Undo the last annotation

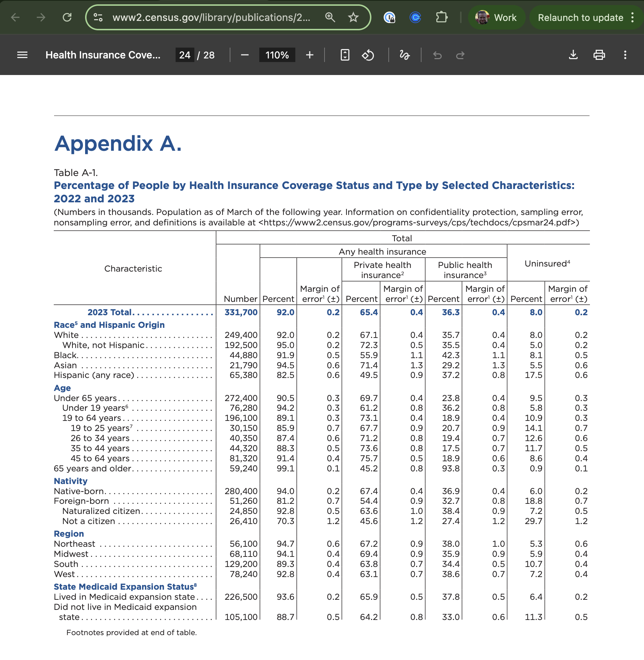pyautogui.click(x=437, y=55)
